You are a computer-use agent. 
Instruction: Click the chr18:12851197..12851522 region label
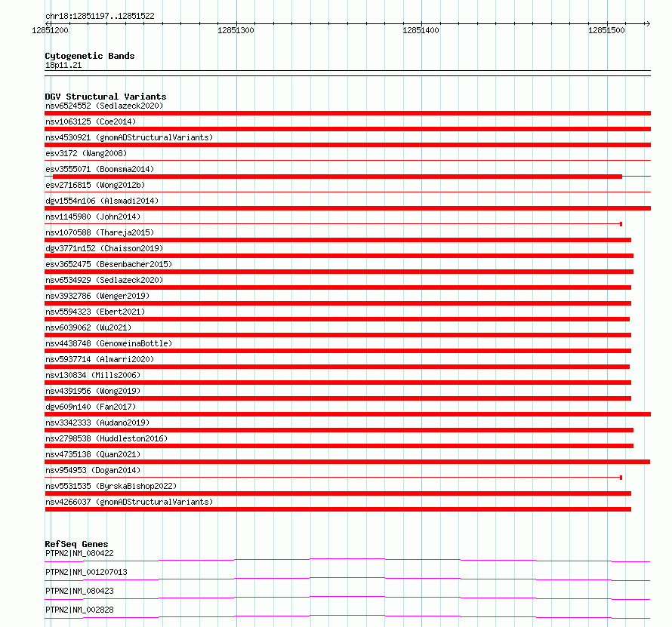pos(100,16)
